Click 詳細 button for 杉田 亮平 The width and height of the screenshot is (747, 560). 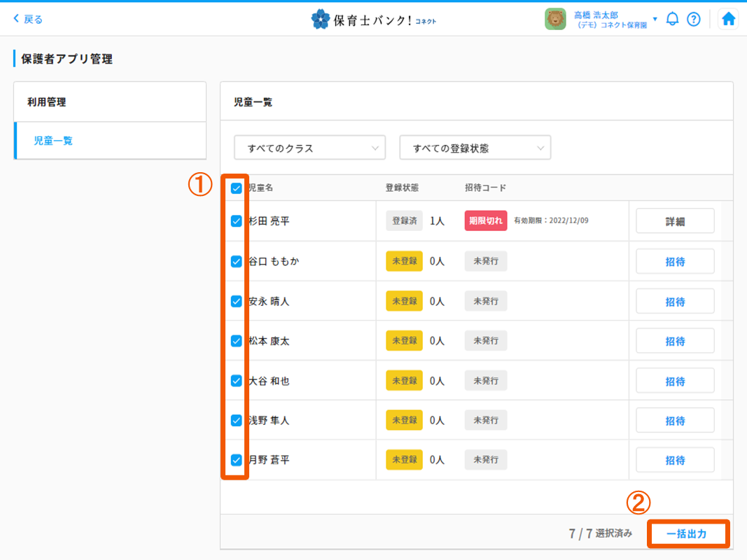click(x=675, y=221)
